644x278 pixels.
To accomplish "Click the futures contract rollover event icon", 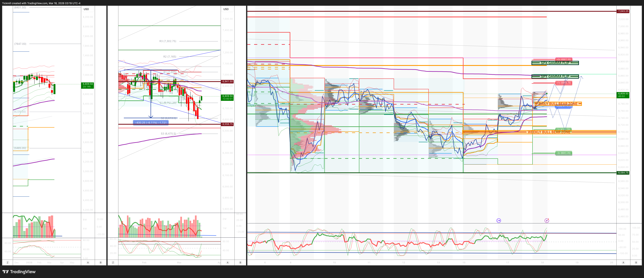I will point(498,220).
